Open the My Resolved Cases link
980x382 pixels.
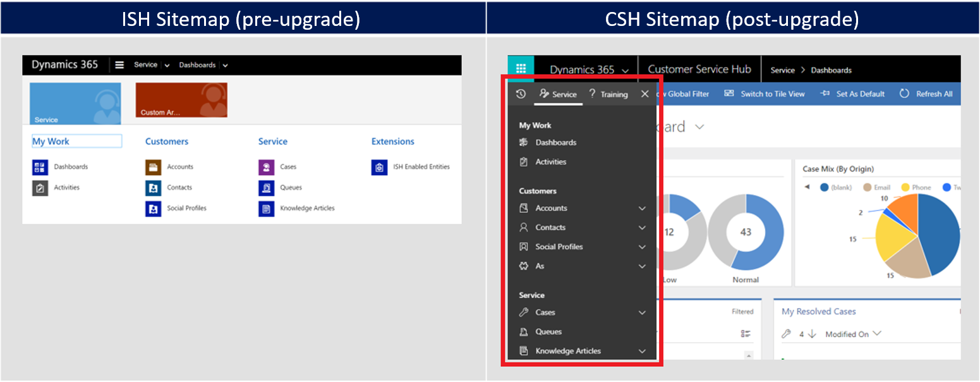click(x=818, y=311)
